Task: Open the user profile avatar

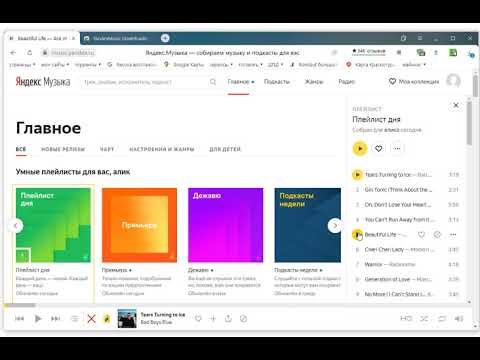Action: pyautogui.click(x=453, y=81)
